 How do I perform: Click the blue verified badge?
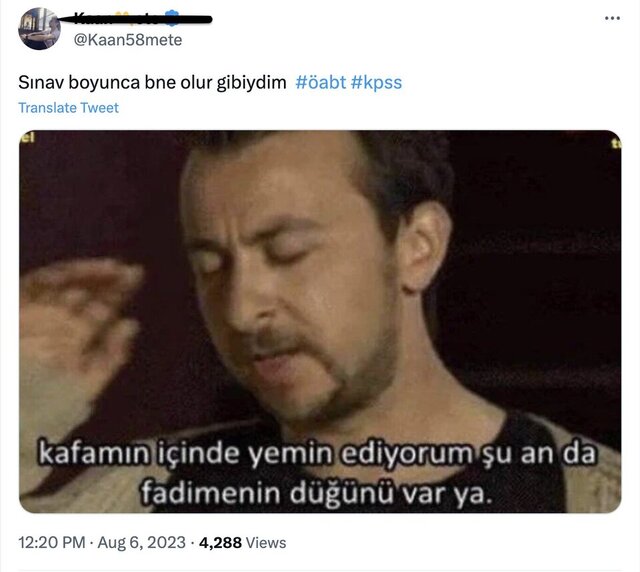point(173,18)
